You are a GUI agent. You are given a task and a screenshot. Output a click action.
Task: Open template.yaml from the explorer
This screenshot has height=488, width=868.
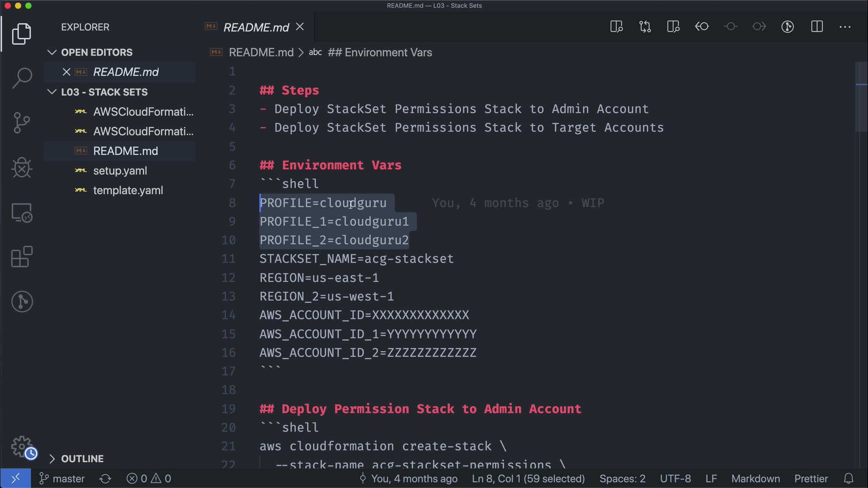point(128,191)
